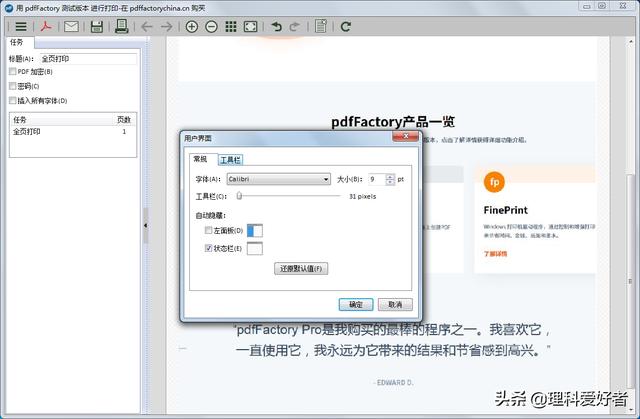Save the PDF with the floppy disk icon
640x419 pixels.
click(97, 27)
